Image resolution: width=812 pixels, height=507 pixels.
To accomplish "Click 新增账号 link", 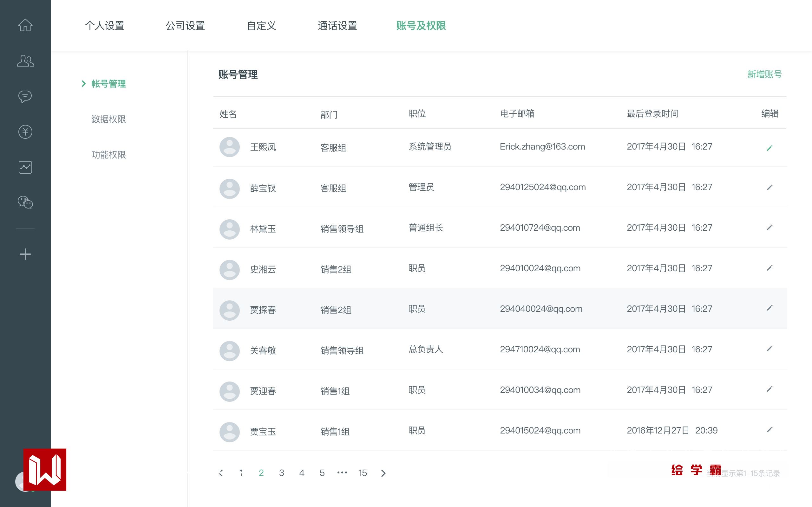I will click(x=764, y=74).
